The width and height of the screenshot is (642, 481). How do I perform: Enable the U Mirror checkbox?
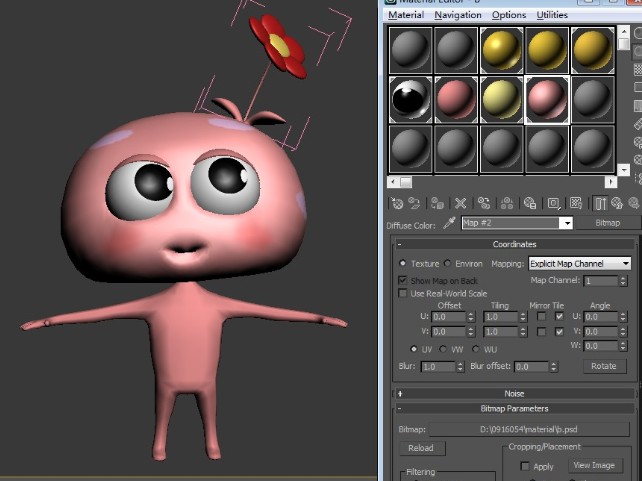coord(541,316)
